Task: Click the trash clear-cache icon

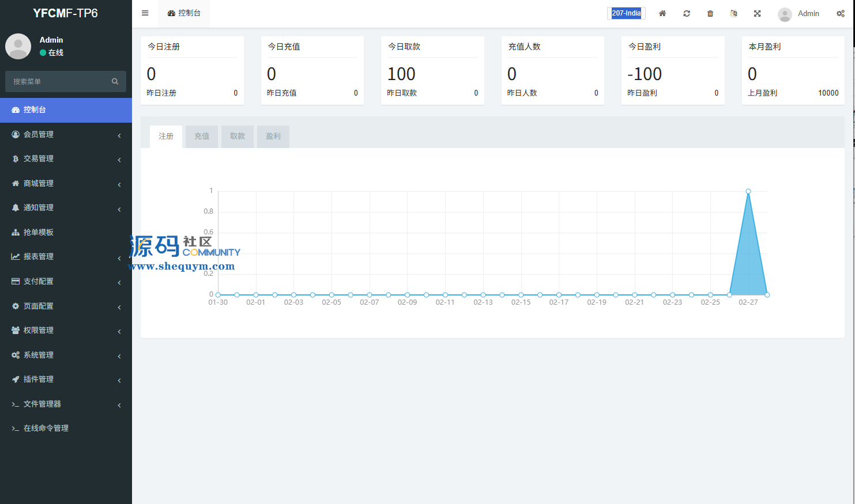Action: tap(710, 13)
